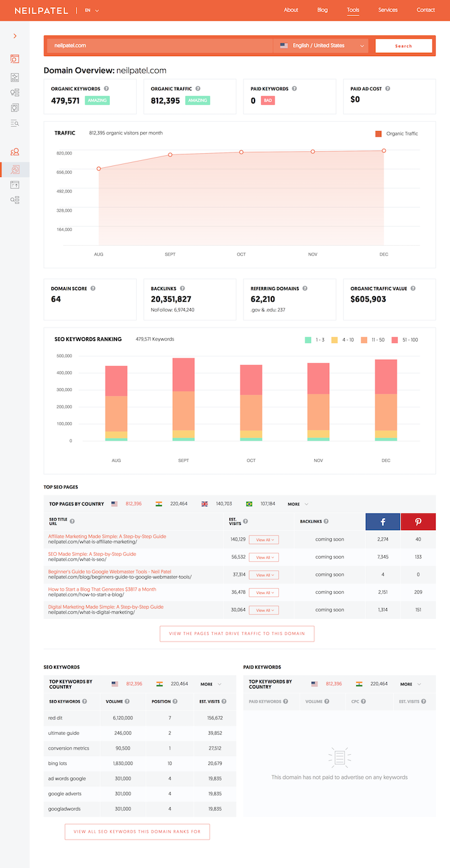
Task: Open the competitors people icon in the sidebar
Action: click(15, 152)
